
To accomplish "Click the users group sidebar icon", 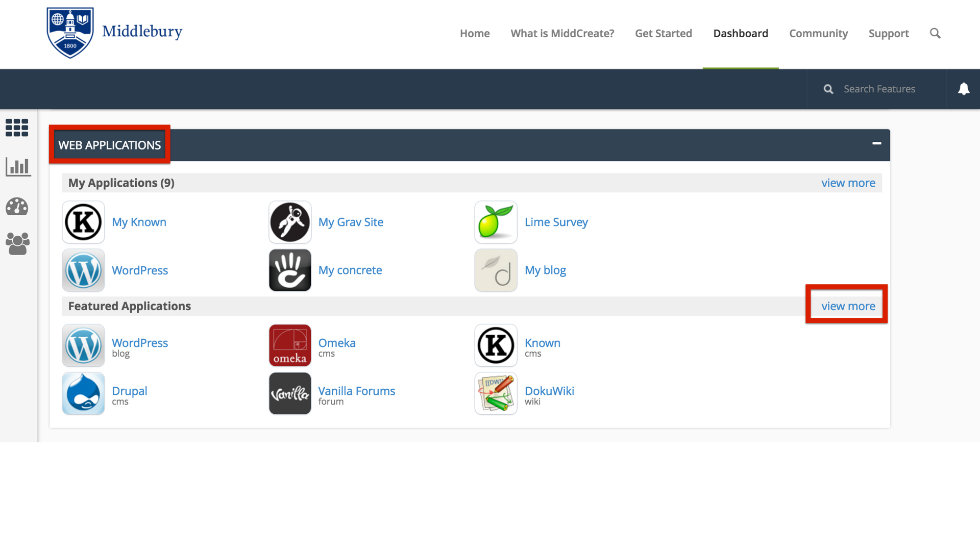I will 17,244.
